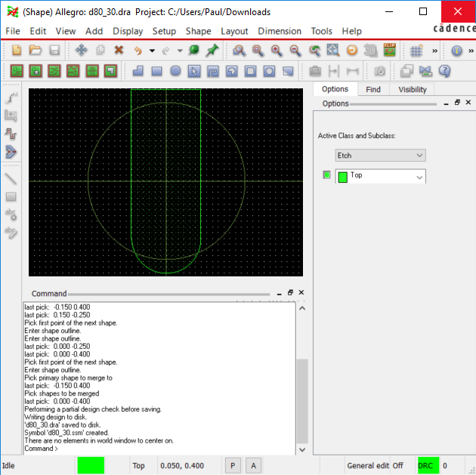Click the green Top color swatch in dropdown
476x475 pixels.
click(x=343, y=177)
